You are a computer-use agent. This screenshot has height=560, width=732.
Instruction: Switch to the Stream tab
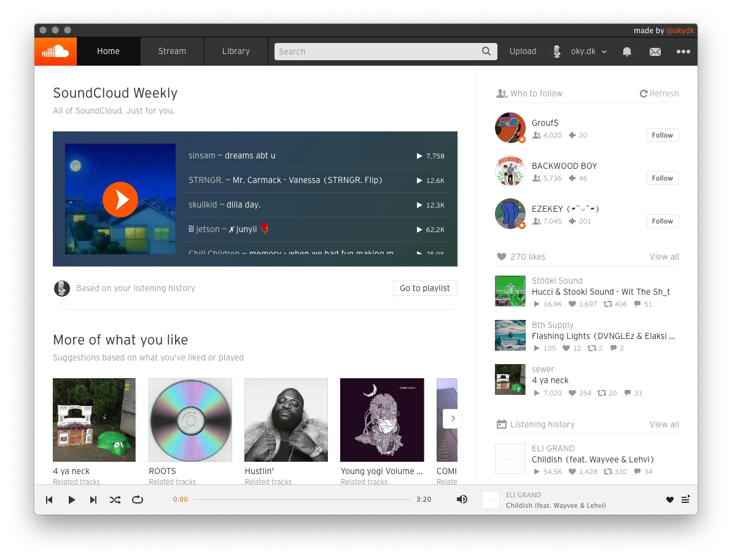(x=172, y=52)
